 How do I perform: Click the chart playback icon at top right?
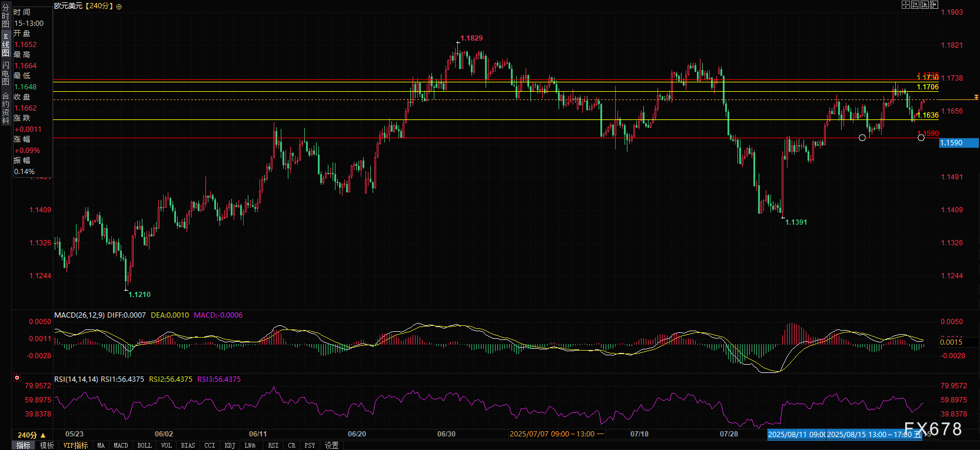925,5
